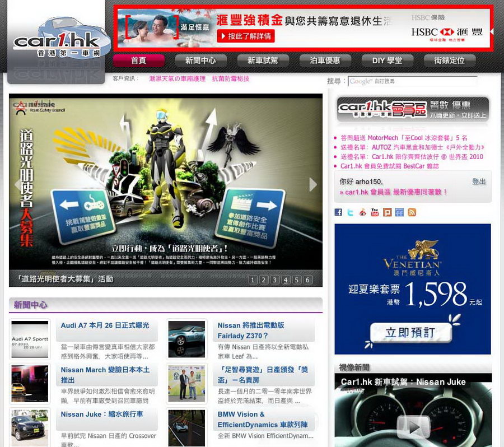Click the 足智尋寶遊 award ceremony thumbnail

(186, 383)
